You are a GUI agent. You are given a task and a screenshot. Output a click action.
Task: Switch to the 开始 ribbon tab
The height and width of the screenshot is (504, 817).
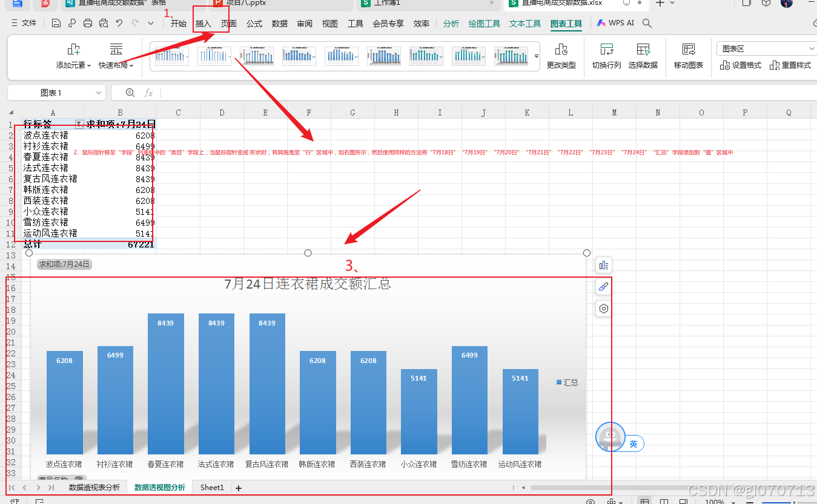(179, 24)
